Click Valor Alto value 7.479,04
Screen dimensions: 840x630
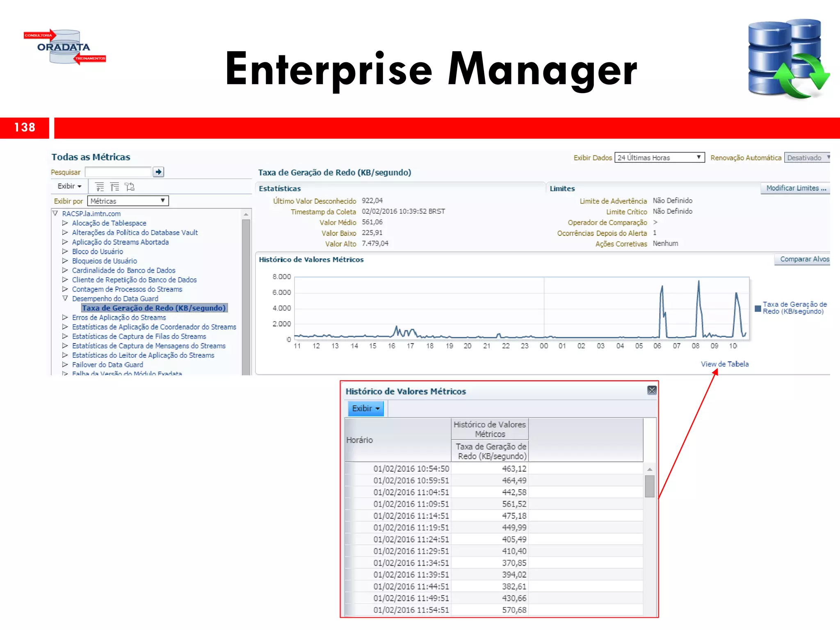tap(375, 243)
